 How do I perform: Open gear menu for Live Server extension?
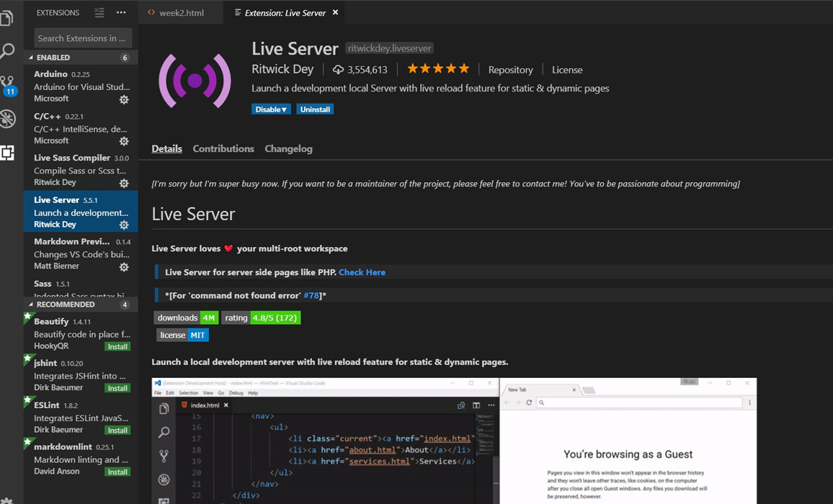click(124, 225)
